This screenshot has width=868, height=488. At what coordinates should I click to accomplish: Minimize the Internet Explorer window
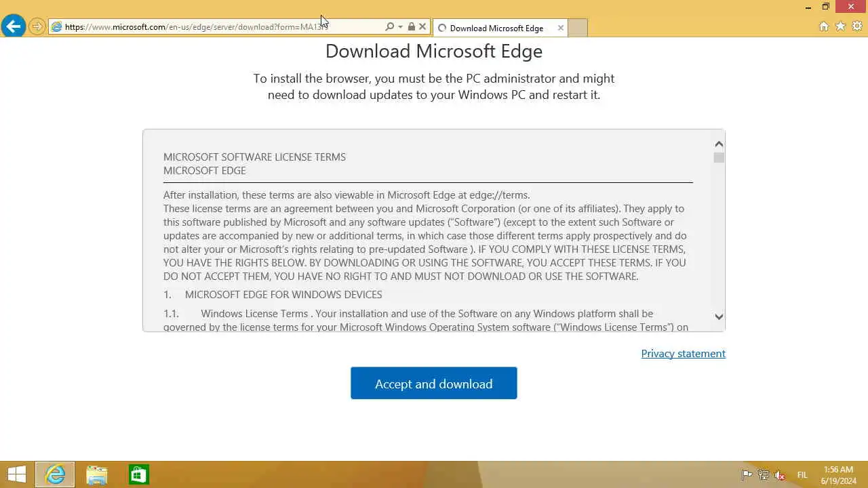808,7
